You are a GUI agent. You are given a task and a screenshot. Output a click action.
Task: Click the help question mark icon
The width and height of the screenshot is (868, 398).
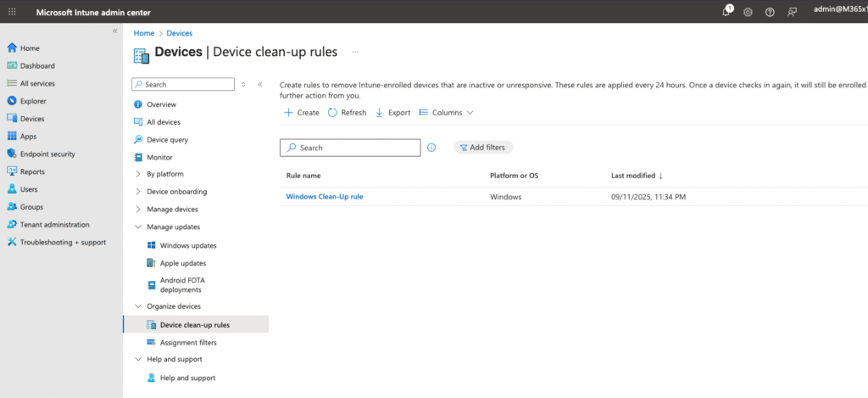tap(770, 12)
